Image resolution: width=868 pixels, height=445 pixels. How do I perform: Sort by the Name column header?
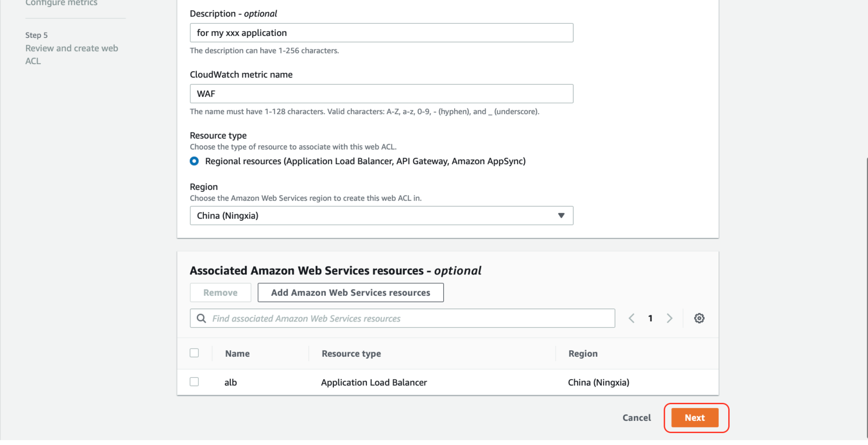coord(237,353)
